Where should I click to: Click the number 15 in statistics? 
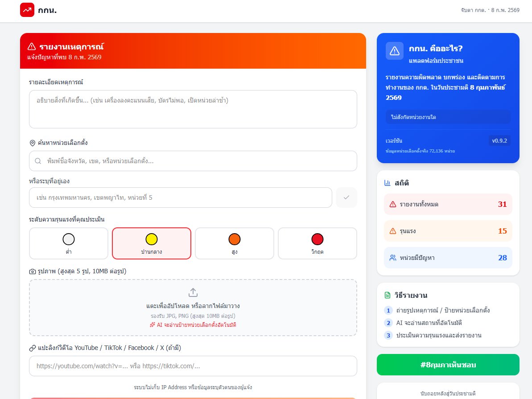point(502,231)
